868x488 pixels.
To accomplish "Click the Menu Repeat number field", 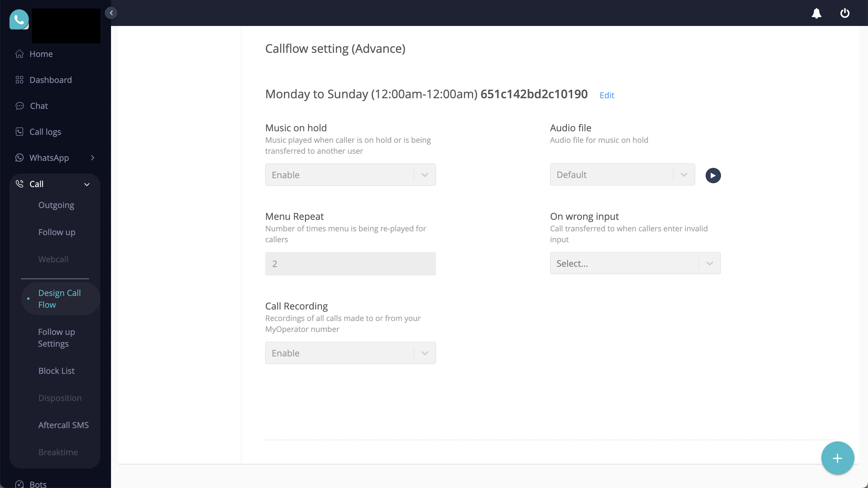I will coord(350,264).
